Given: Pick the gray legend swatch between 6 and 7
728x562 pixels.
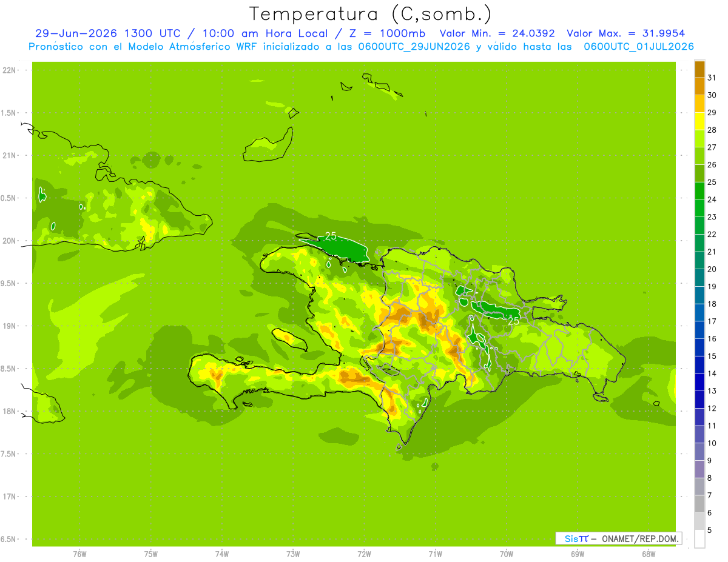Looking at the screenshot, I should [x=699, y=504].
